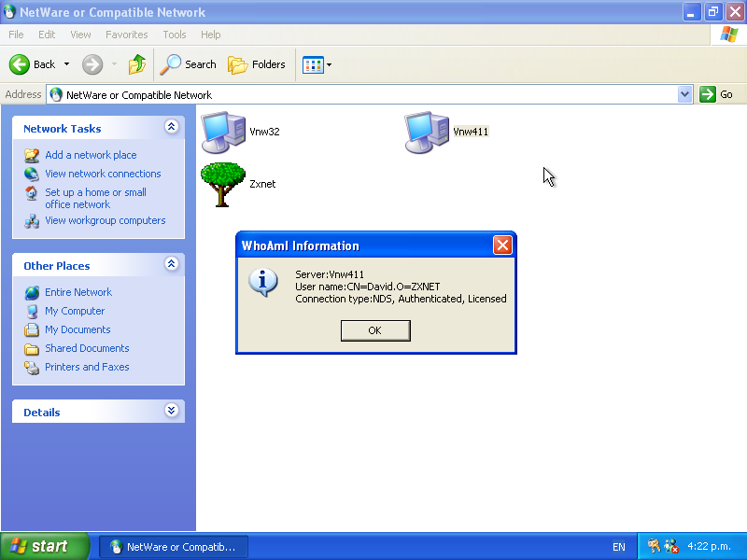The width and height of the screenshot is (747, 560).
Task: Select the Zxnet tree icon
Action: [223, 184]
